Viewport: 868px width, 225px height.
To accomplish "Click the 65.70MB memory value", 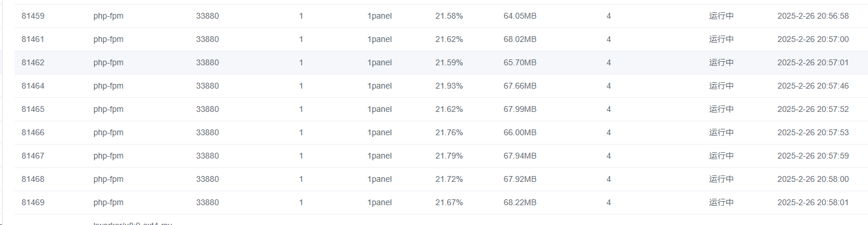I will (520, 62).
